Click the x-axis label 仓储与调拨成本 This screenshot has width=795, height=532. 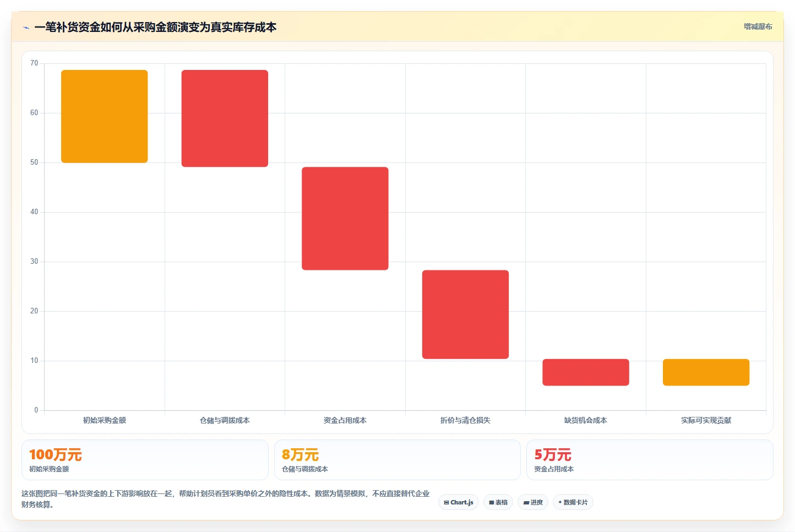click(225, 420)
